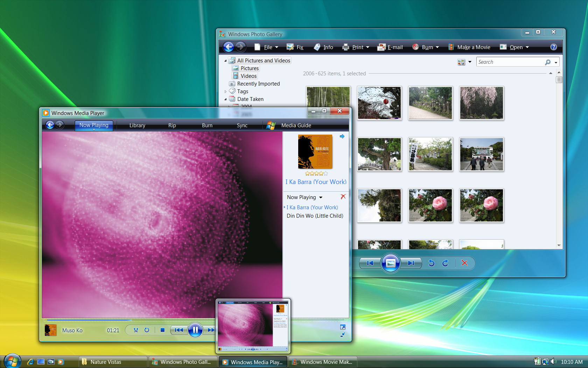Play Din Din Wo (Little Child) track
Viewport: 588px width, 368px height.
(315, 216)
